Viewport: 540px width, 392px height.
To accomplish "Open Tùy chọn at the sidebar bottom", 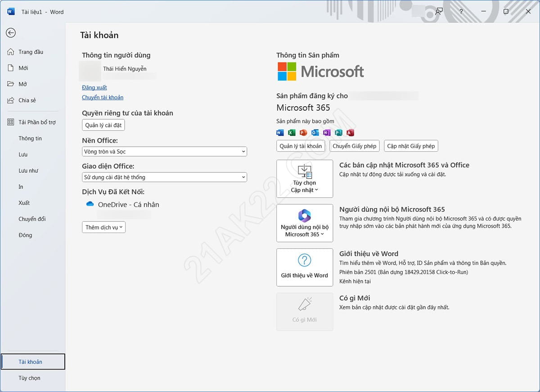I will [29, 378].
